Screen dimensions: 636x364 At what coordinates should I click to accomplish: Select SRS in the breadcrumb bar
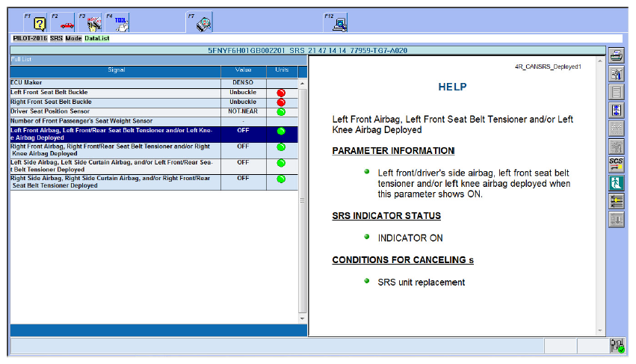click(56, 38)
